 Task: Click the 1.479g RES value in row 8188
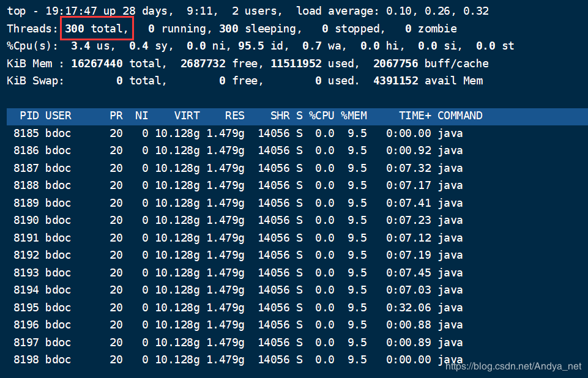coord(225,185)
